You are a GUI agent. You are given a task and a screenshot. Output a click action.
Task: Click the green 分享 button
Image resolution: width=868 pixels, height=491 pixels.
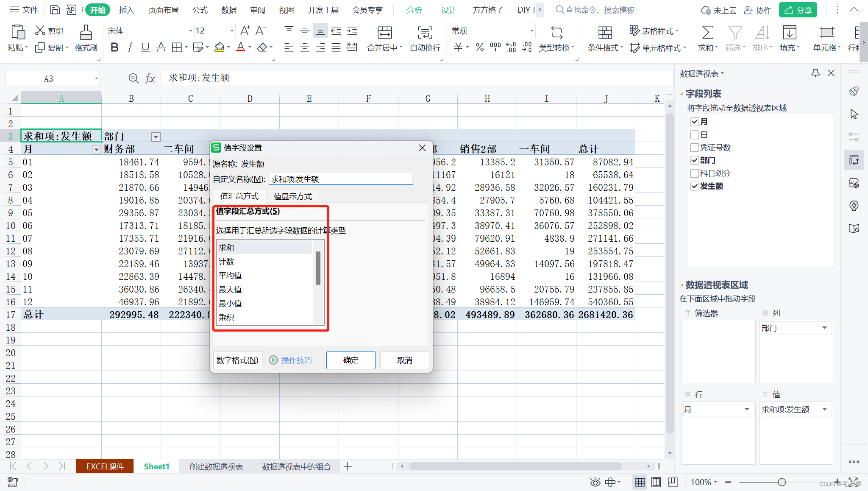[x=798, y=10]
